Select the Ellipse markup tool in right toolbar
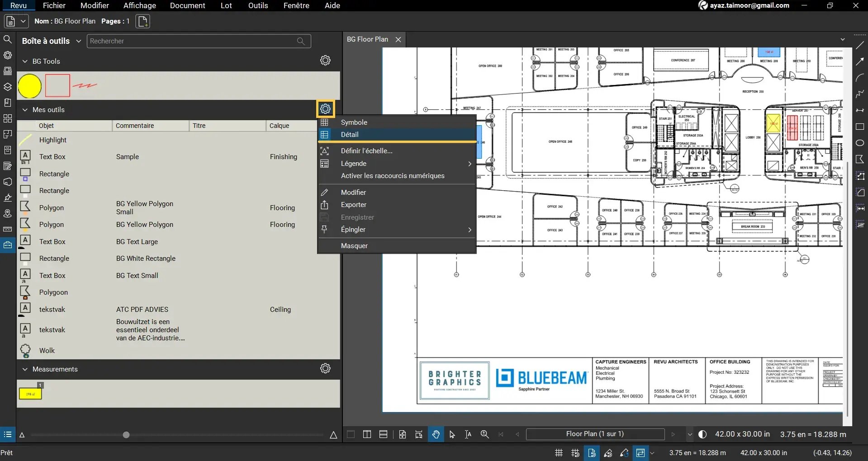The width and height of the screenshot is (868, 461). (x=860, y=142)
